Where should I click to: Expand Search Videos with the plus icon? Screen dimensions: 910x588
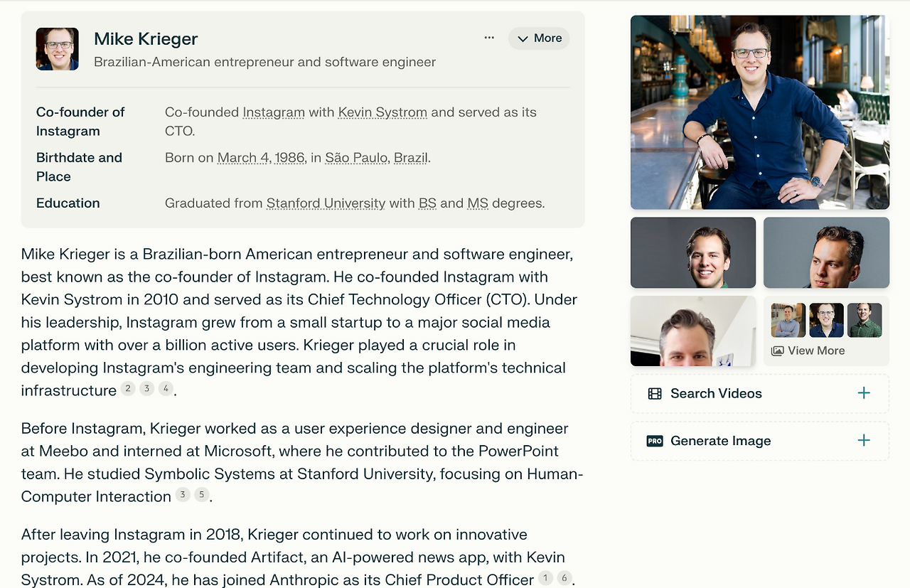pyautogui.click(x=864, y=393)
